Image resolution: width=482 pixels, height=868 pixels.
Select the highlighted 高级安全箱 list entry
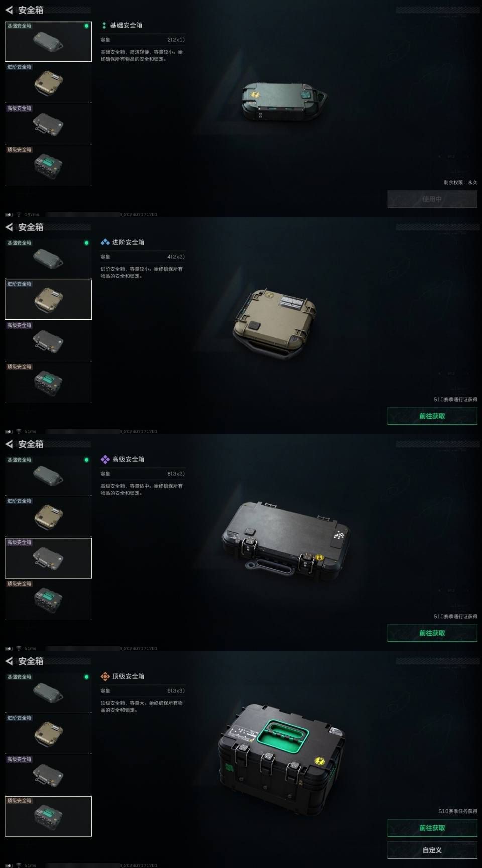coord(48,558)
